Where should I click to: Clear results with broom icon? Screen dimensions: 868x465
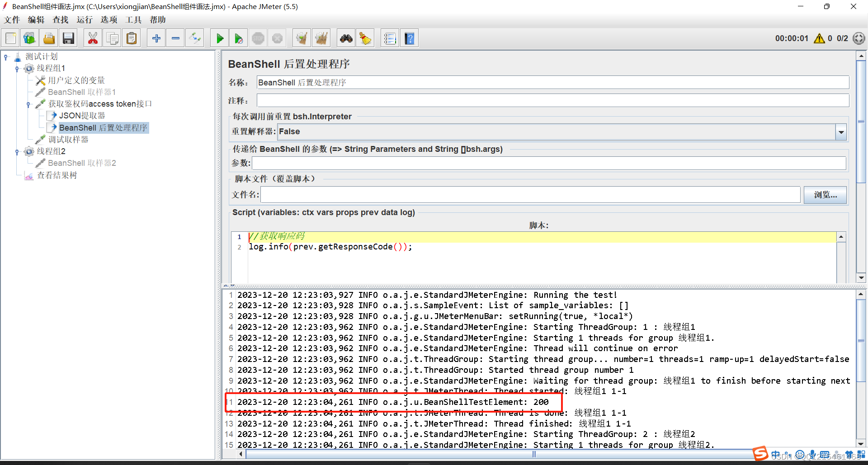pyautogui.click(x=302, y=38)
